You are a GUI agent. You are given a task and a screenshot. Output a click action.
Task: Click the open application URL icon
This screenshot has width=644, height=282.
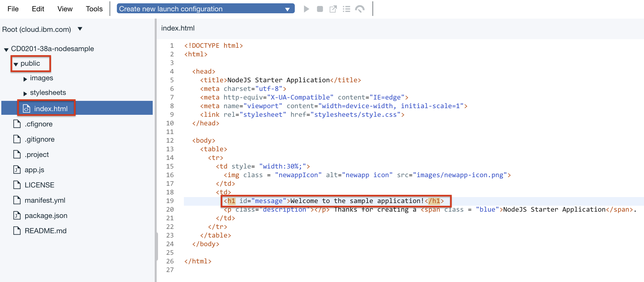coord(333,9)
